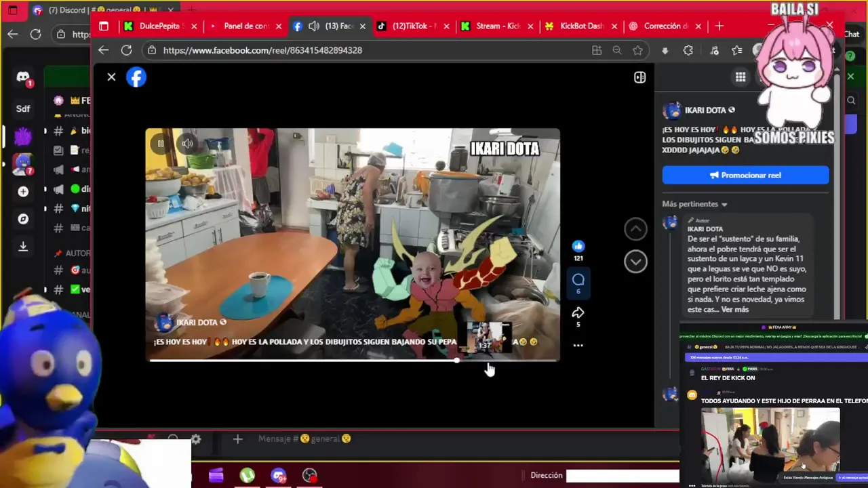Open reel comments via the comment bubble icon

tap(578, 279)
